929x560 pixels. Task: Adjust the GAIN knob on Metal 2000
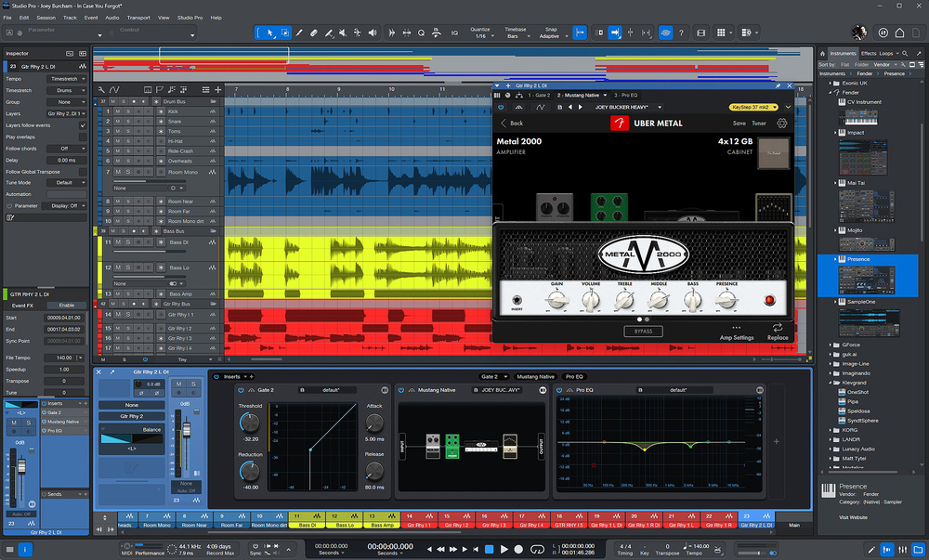(556, 299)
